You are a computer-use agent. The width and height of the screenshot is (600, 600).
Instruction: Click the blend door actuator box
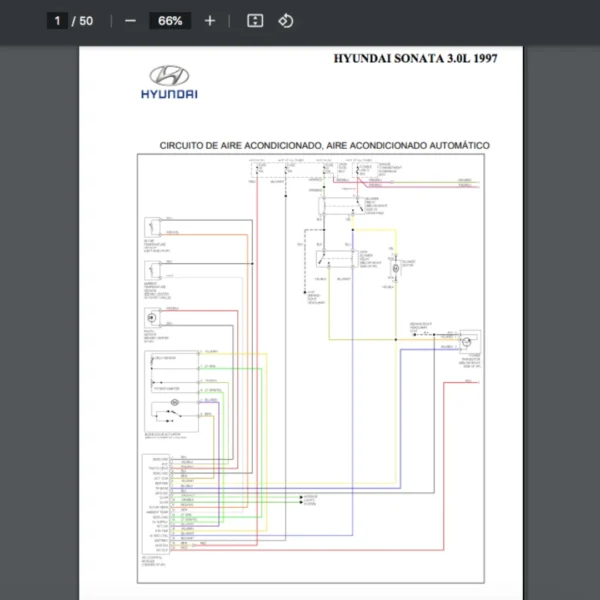pyautogui.click(x=170, y=390)
